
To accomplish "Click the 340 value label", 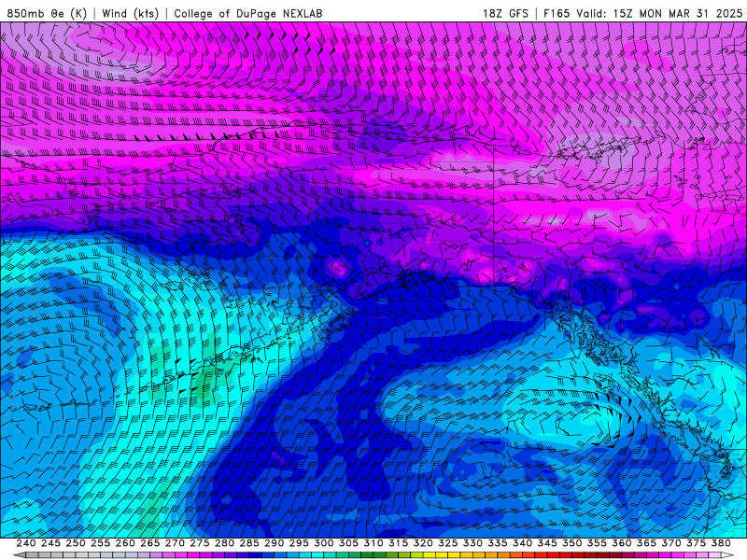I will point(522,543).
